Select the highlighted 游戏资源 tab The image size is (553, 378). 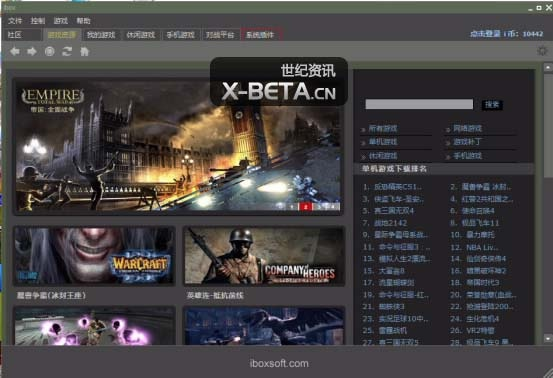pos(62,35)
